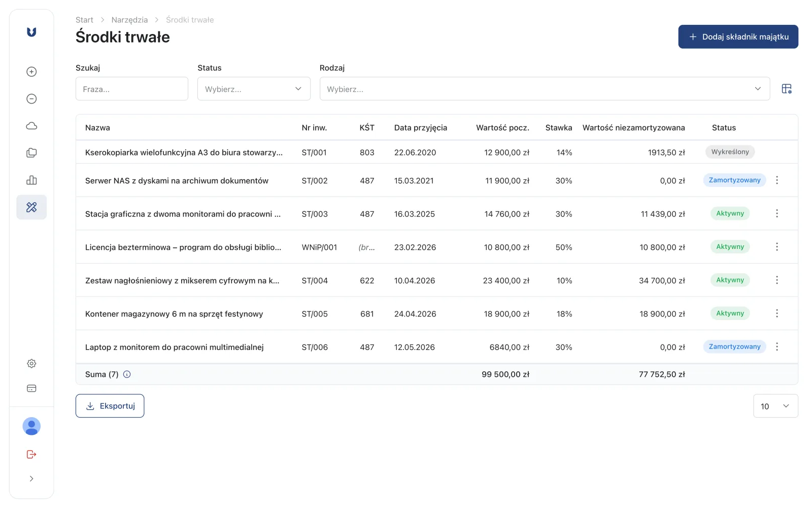Screen dimensions: 812x508
Task: Open the row menu for Stacja graficzna
Action: tap(776, 213)
